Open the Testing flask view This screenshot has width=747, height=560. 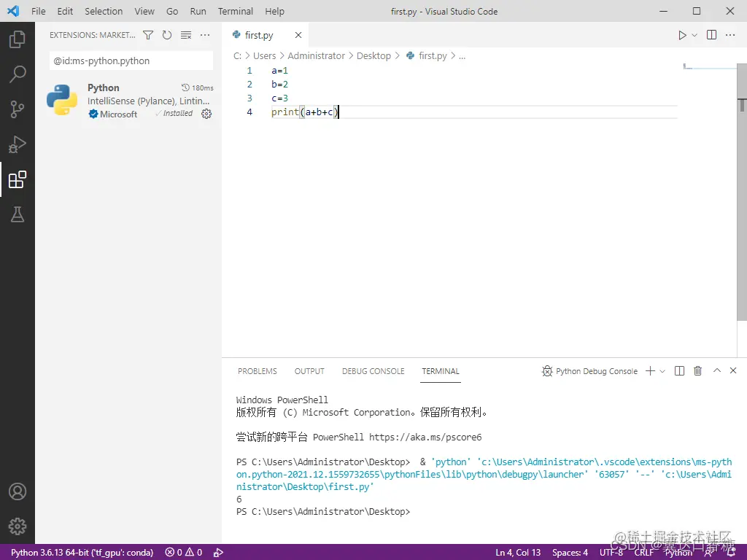(x=18, y=214)
